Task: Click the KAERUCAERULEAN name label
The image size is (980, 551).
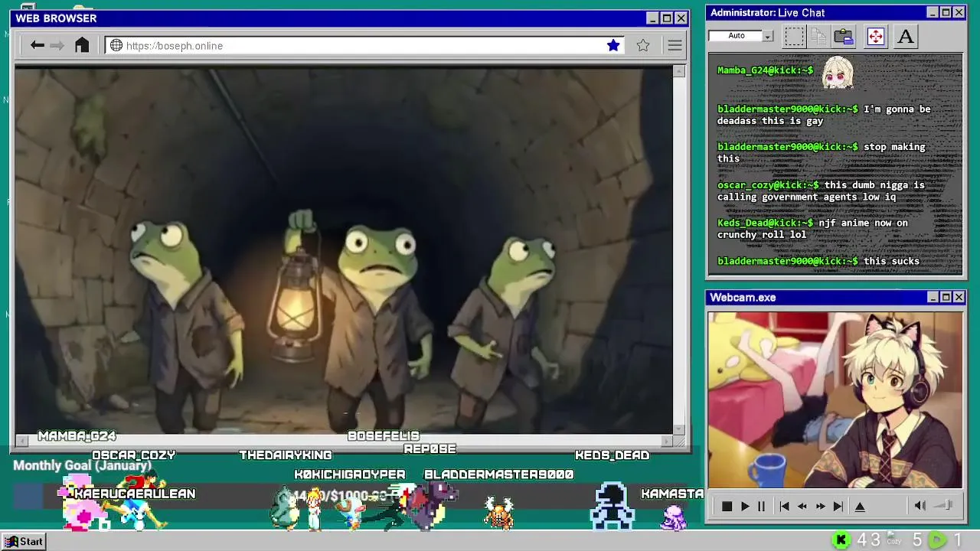Action: [x=135, y=494]
